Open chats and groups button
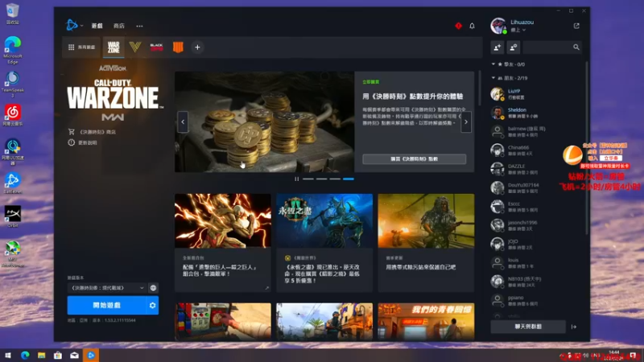The width and height of the screenshot is (644, 362). click(x=528, y=327)
